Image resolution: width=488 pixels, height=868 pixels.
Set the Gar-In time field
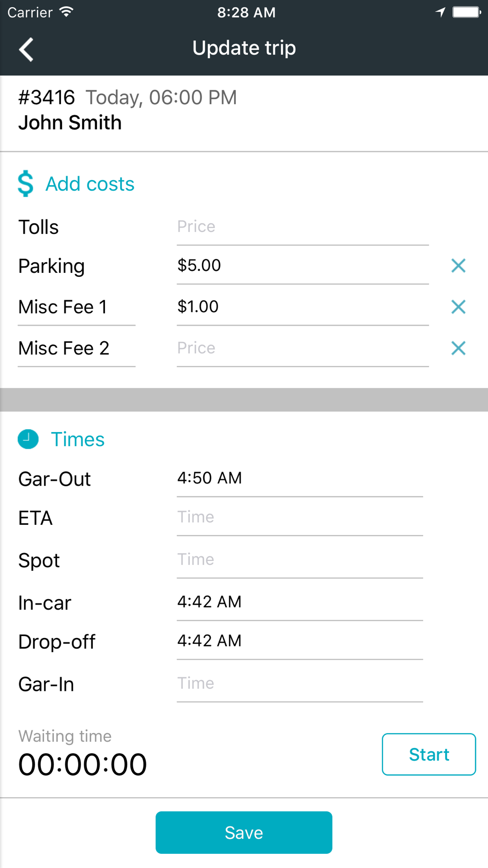pyautogui.click(x=300, y=683)
